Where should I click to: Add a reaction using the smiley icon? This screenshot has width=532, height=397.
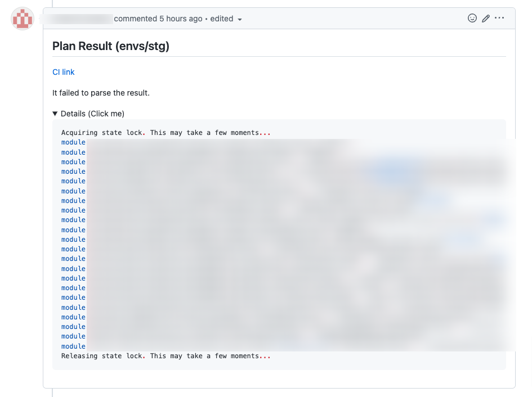click(x=472, y=18)
